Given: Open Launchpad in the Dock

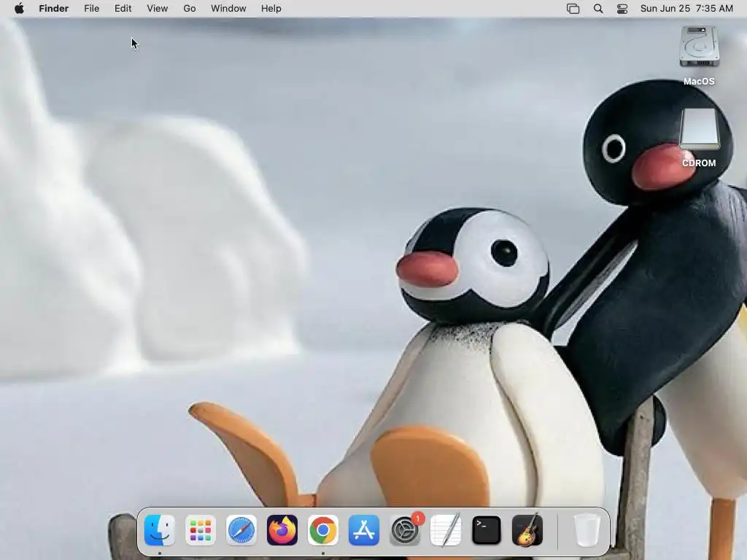Looking at the screenshot, I should pyautogui.click(x=200, y=530).
